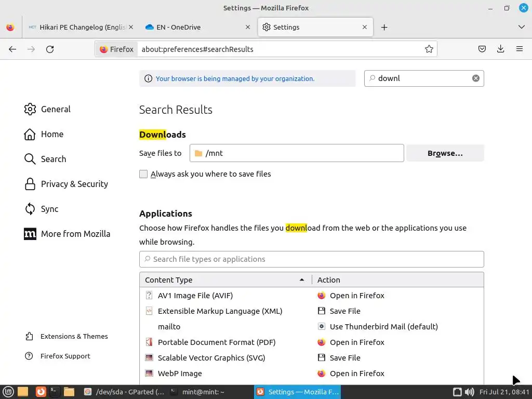The width and height of the screenshot is (532, 399).
Task: Select the Scalable Vector Graphics (SVG) row
Action: (x=312, y=358)
